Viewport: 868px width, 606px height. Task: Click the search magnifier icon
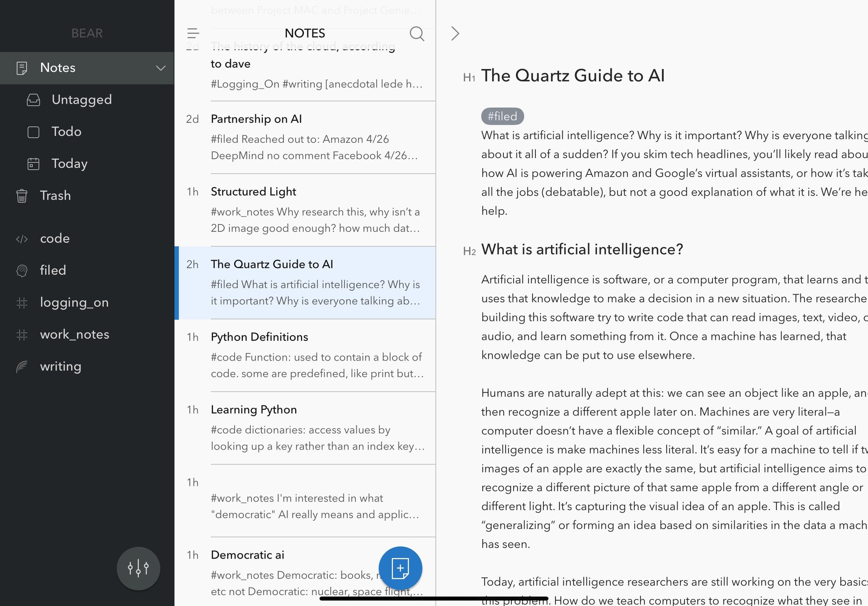click(x=417, y=33)
